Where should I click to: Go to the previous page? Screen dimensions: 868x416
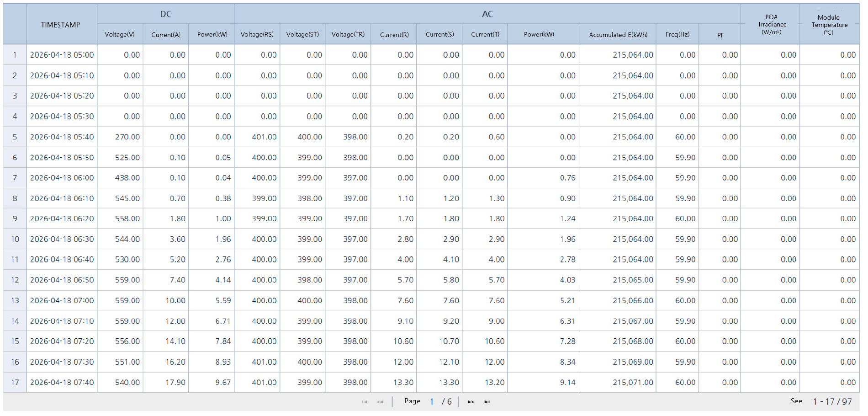coord(380,402)
